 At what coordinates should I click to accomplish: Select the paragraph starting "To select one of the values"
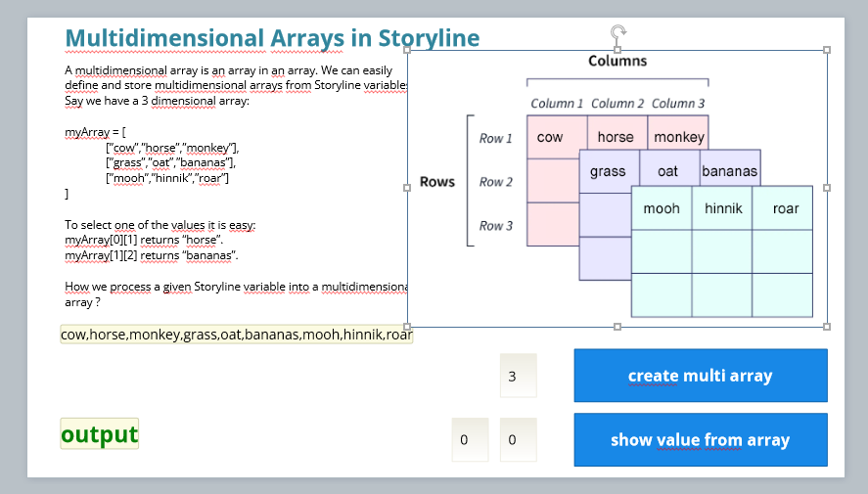(x=160, y=240)
